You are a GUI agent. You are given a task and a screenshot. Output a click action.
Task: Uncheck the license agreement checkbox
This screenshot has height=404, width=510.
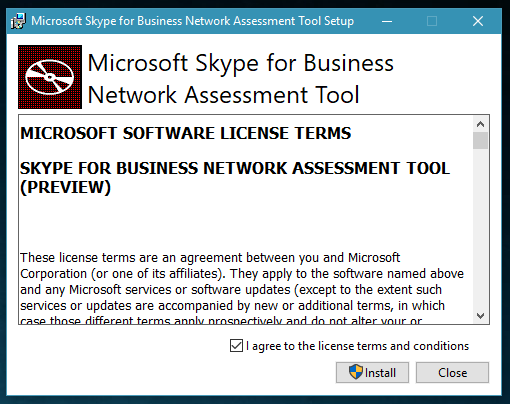(236, 346)
